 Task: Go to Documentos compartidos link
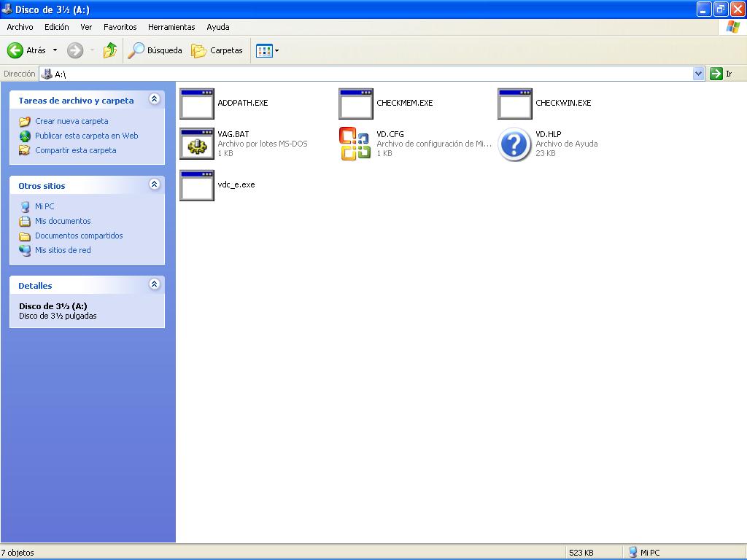79,236
